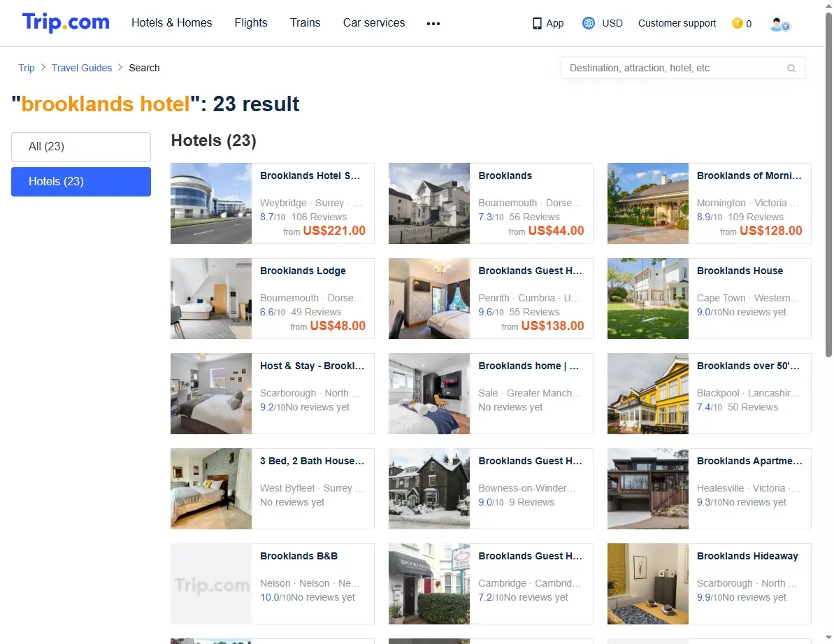Click the Trip Coins icon

(738, 23)
